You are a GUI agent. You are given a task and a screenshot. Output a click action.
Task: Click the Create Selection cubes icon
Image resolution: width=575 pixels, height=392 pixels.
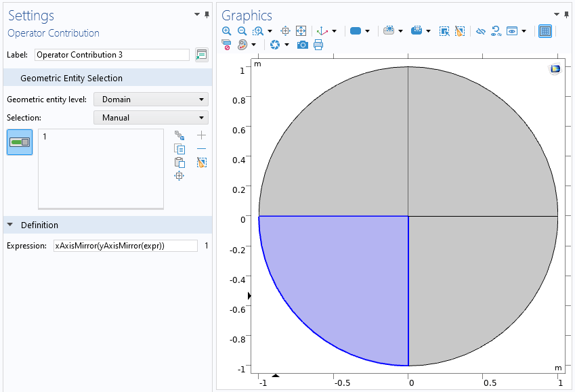coord(179,135)
